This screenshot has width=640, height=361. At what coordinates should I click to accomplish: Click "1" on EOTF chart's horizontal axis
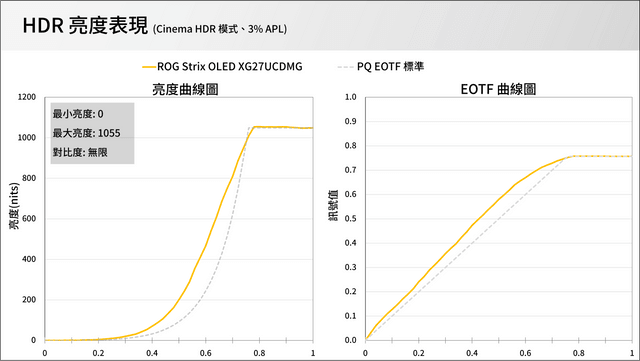pos(633,353)
